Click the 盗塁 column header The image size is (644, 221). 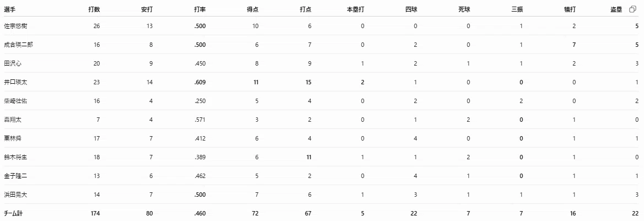point(616,9)
